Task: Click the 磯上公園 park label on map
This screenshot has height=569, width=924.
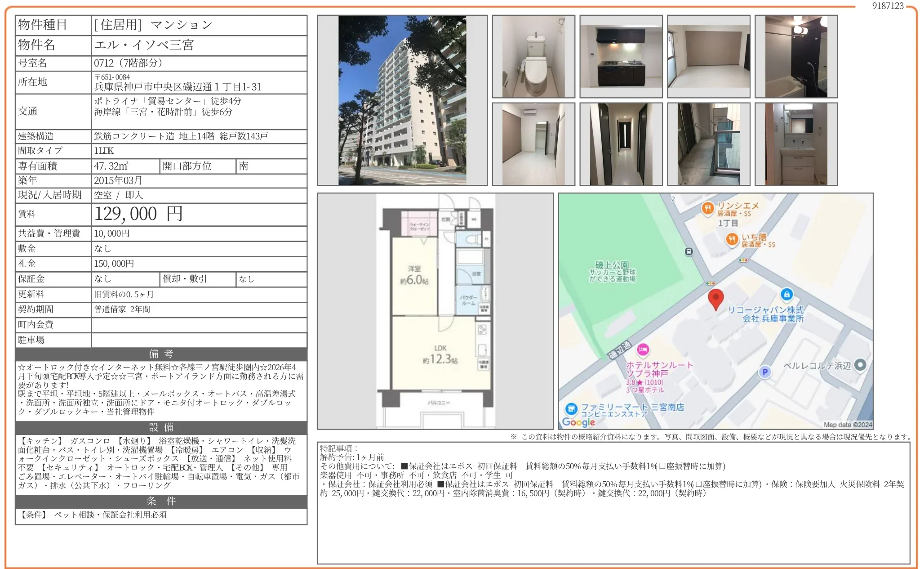Action: click(612, 265)
